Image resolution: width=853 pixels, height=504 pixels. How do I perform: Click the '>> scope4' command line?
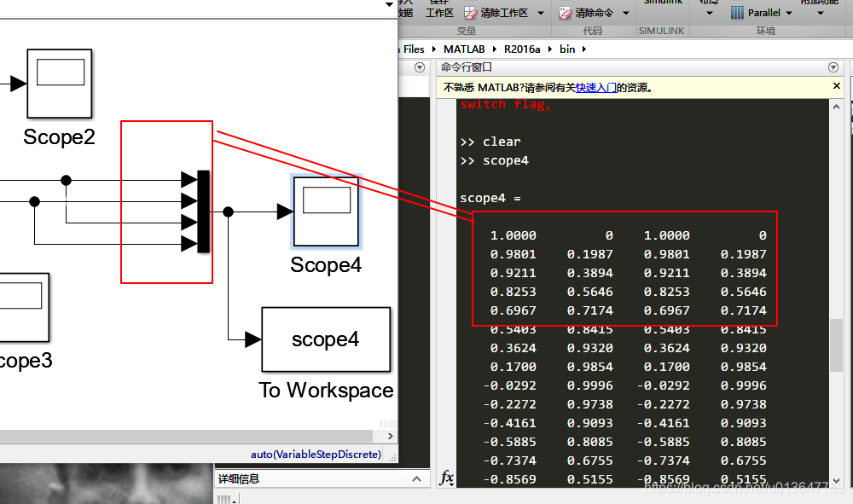click(x=494, y=161)
